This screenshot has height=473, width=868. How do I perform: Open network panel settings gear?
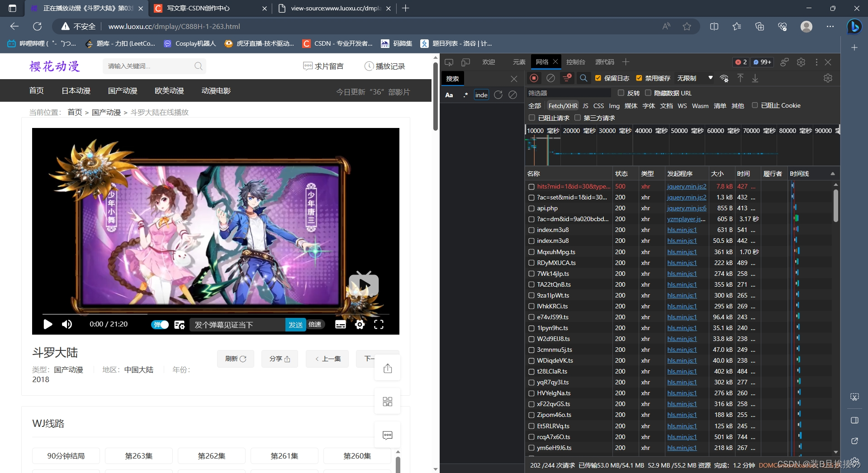[828, 78]
